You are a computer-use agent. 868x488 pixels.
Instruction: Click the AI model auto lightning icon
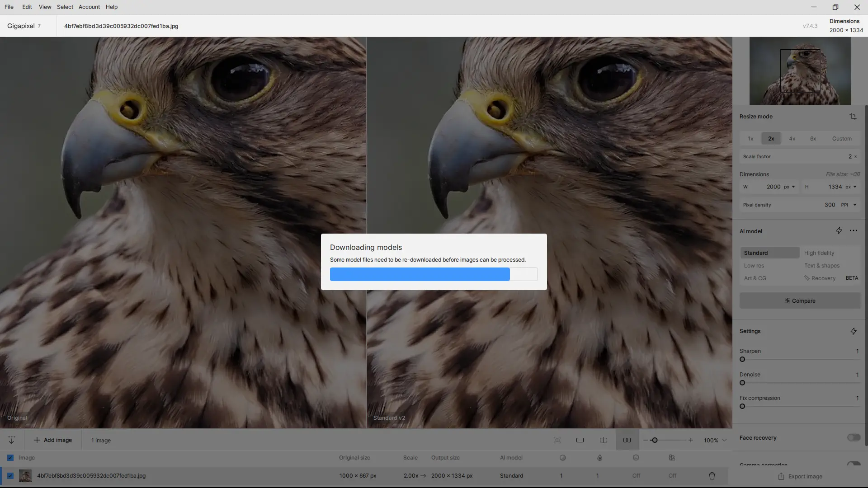[839, 231]
